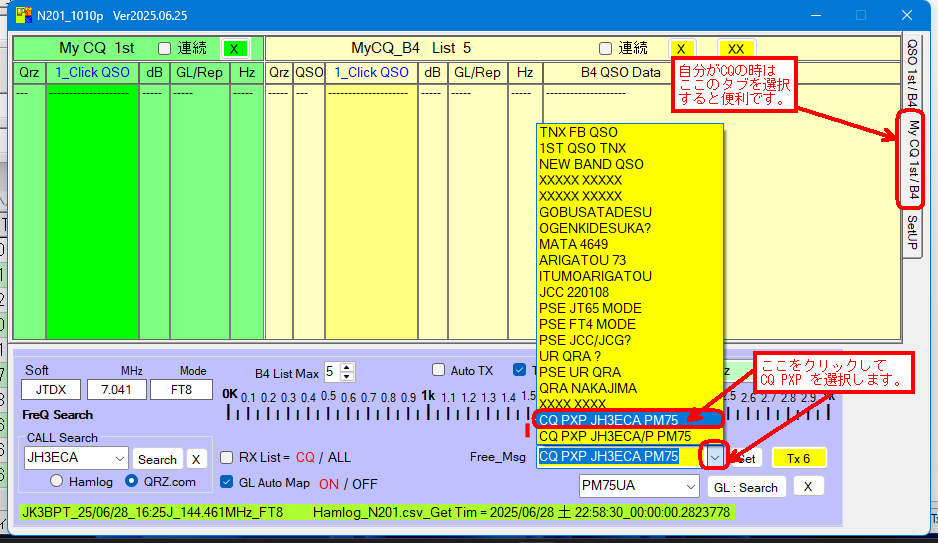Select PSE UR QRA message

[x=630, y=373]
